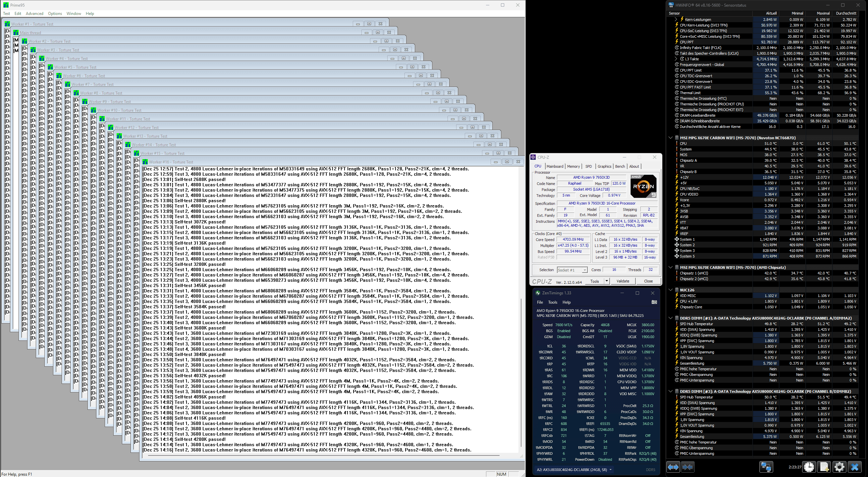Switch to the Memory tab in CPU-Z
868x477 pixels.
(x=573, y=166)
